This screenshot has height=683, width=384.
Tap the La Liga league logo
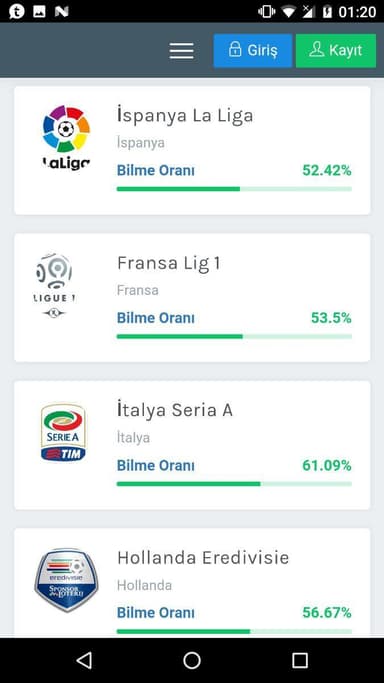66,138
